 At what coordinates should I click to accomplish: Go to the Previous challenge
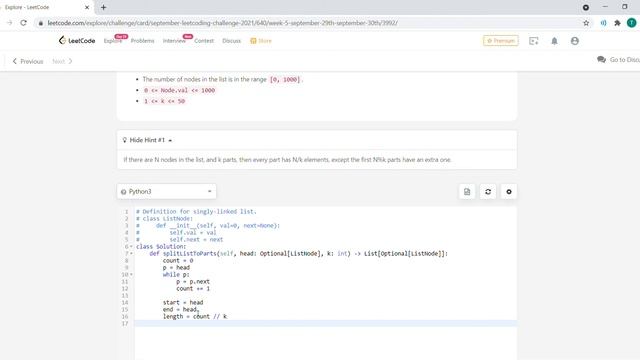tap(28, 61)
